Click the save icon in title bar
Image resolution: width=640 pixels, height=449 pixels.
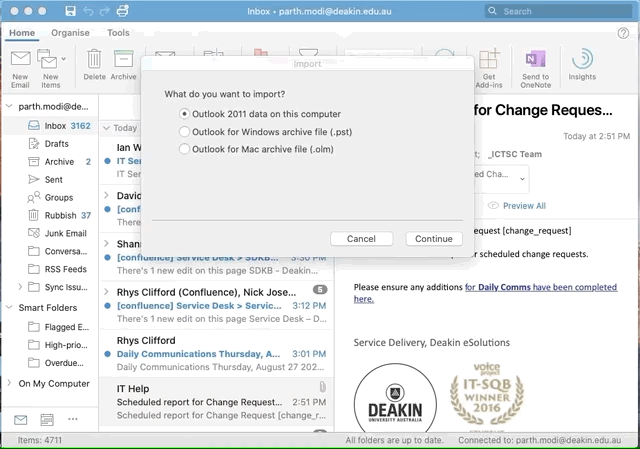(70, 11)
